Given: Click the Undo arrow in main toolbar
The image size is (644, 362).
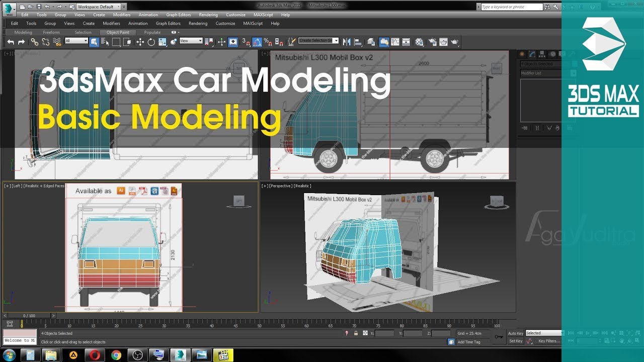Looking at the screenshot, I should tap(10, 42).
